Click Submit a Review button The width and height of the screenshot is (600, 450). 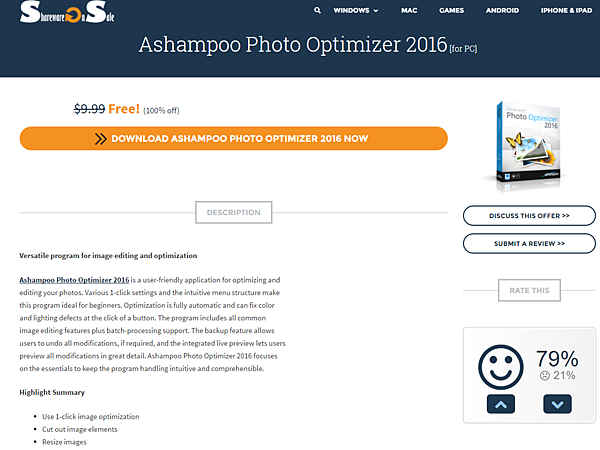pos(529,244)
